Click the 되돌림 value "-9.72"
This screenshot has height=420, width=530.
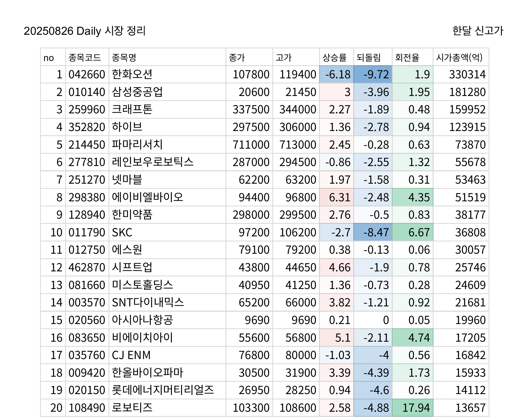point(376,75)
